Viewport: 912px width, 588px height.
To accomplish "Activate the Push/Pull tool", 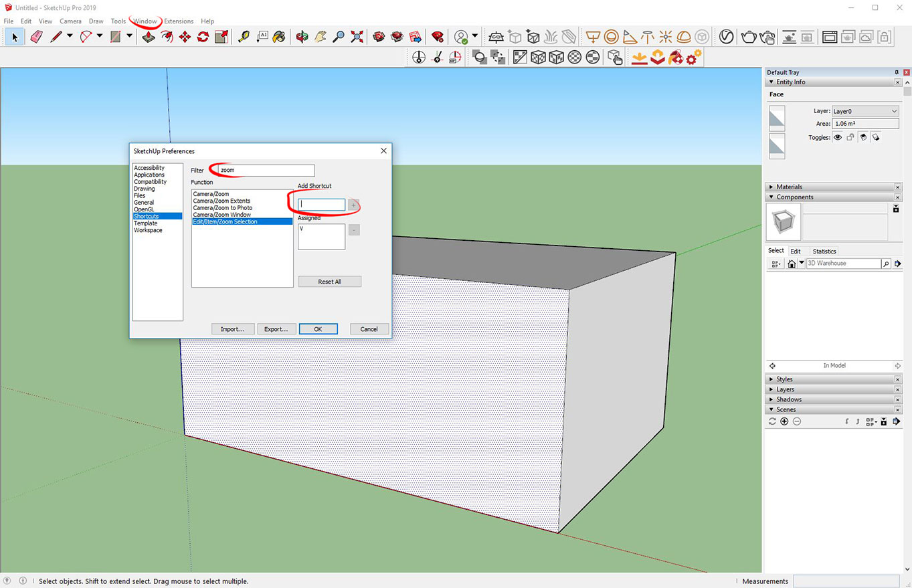I will click(148, 37).
